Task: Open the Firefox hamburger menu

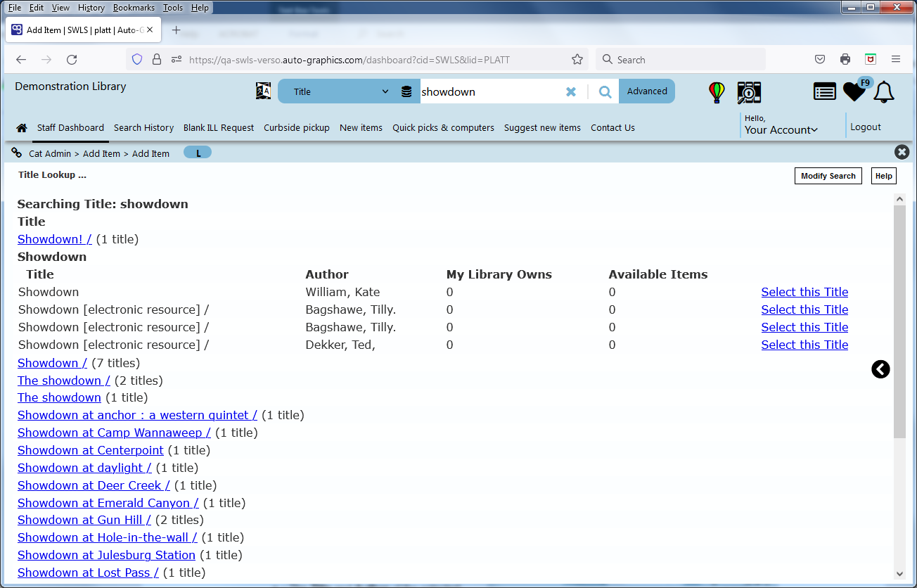Action: tap(896, 60)
